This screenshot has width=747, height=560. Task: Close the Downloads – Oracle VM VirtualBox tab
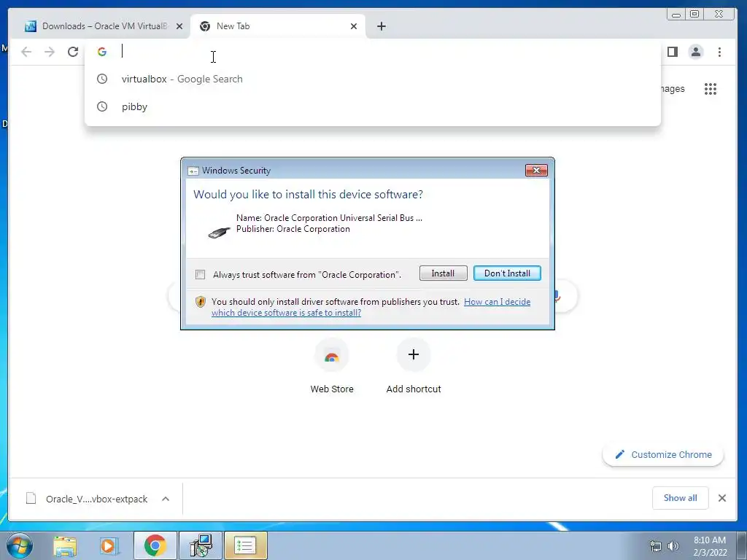pyautogui.click(x=179, y=26)
